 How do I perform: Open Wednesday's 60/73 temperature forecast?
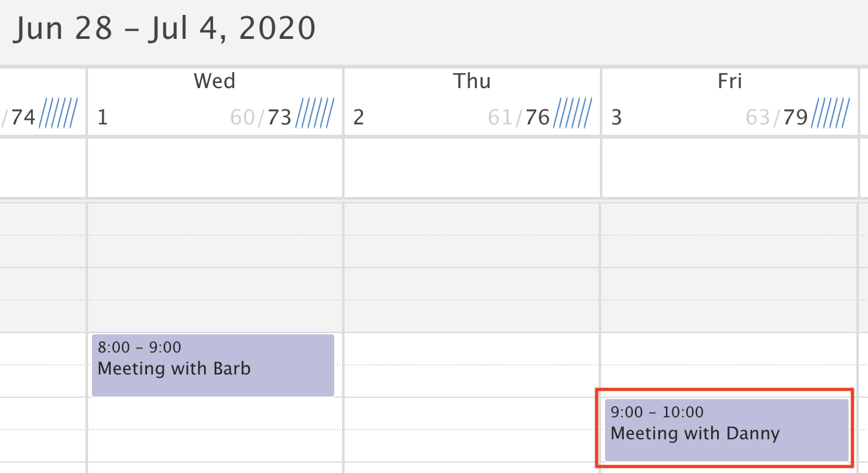261,117
